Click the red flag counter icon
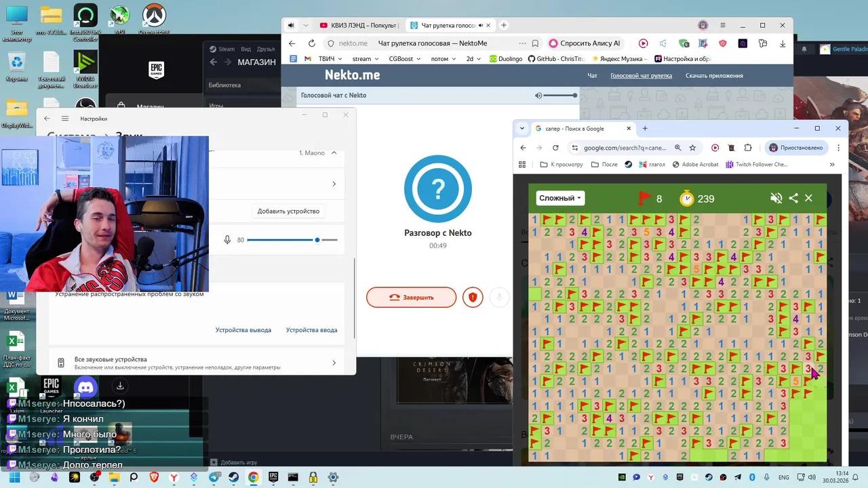Viewport: 868px width, 488px height. [644, 198]
